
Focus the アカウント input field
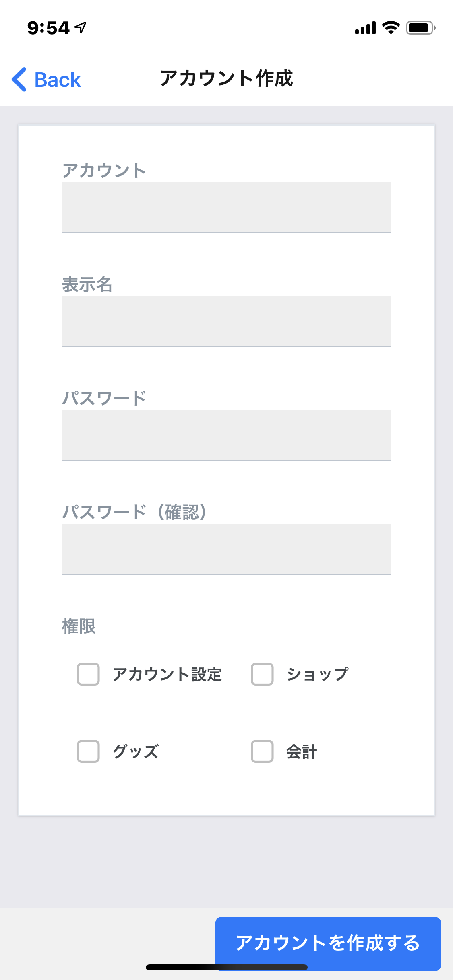pos(226,207)
